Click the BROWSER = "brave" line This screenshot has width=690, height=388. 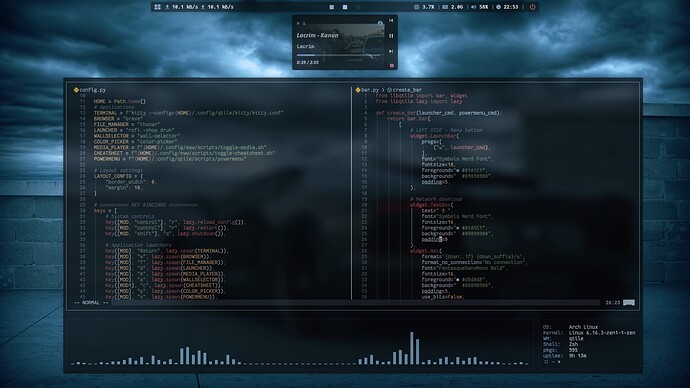119,119
